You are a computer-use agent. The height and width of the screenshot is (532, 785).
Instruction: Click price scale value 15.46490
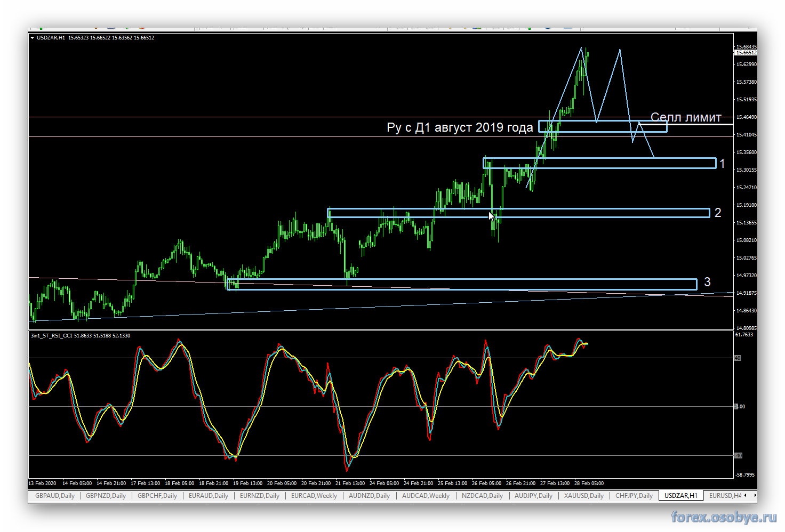pyautogui.click(x=746, y=117)
